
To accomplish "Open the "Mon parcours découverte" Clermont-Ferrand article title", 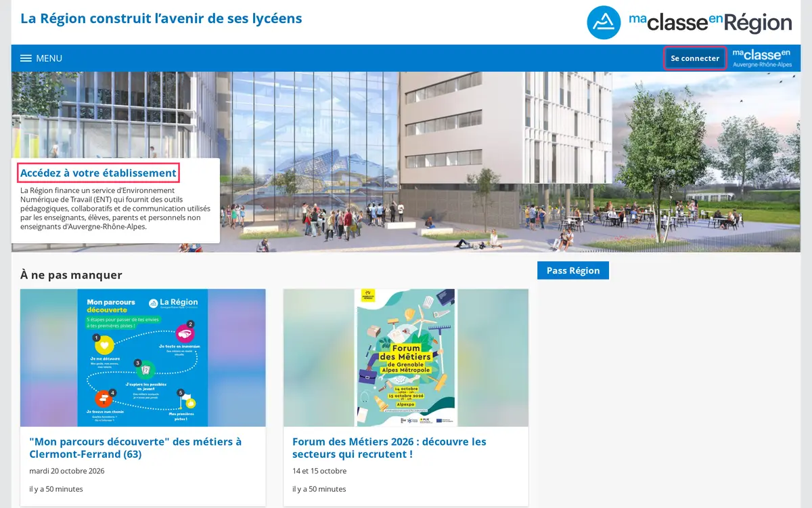I will coord(135,448).
